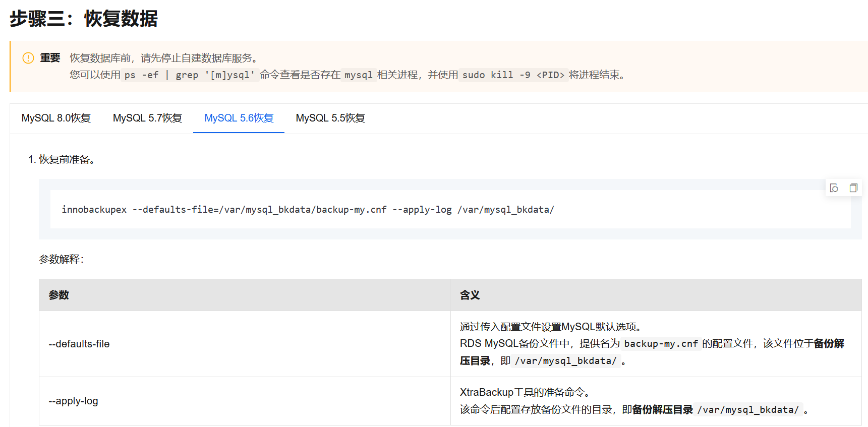Click the --defaults-file parameter cell
868x427 pixels.
(x=79, y=344)
